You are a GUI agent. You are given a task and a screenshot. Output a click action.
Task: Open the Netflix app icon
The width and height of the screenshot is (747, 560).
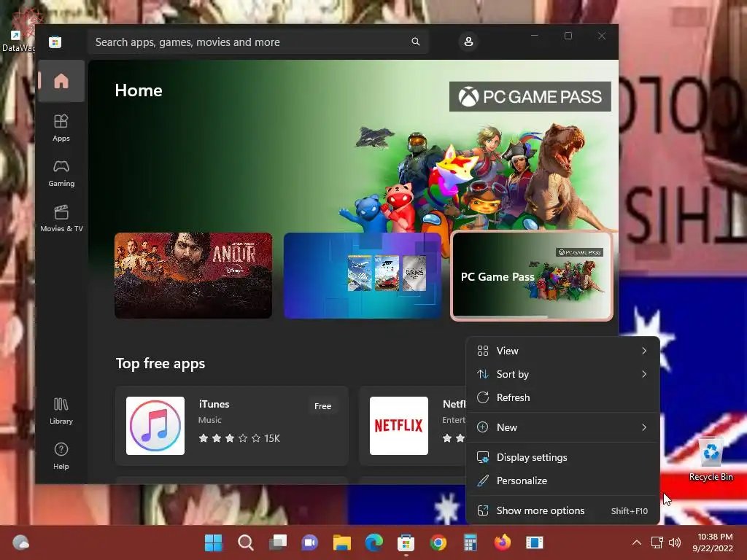tap(399, 426)
